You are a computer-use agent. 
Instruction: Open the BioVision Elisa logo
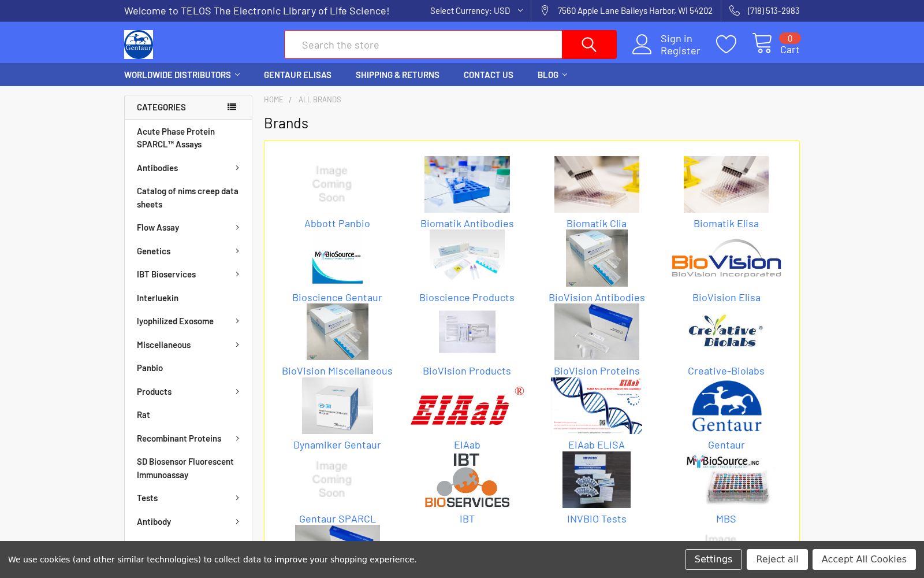point(726,258)
